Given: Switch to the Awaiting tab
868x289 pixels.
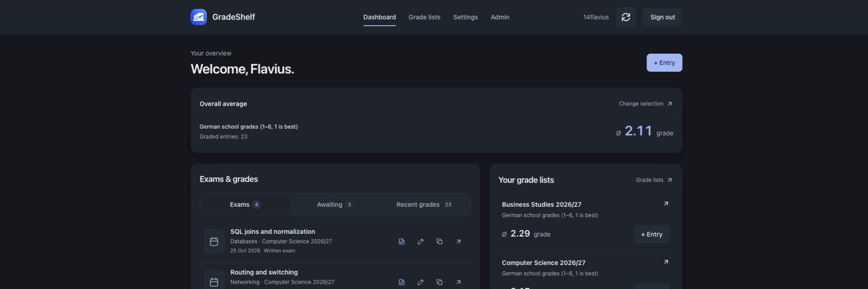Looking at the screenshot, I should coord(334,205).
